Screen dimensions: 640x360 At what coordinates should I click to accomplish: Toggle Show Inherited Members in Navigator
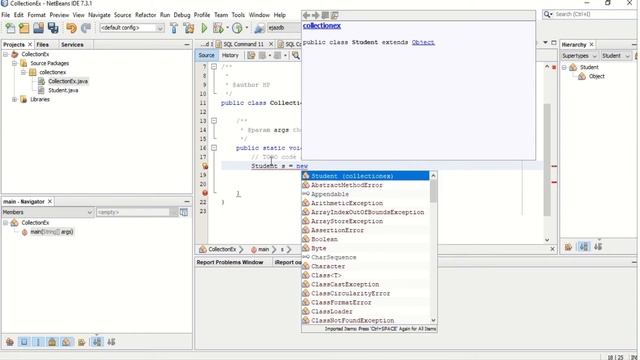point(10,342)
